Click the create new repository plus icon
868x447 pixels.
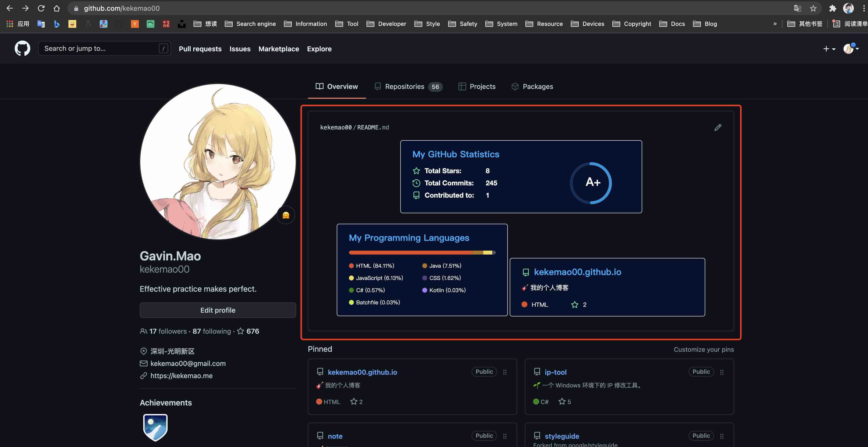click(x=827, y=48)
